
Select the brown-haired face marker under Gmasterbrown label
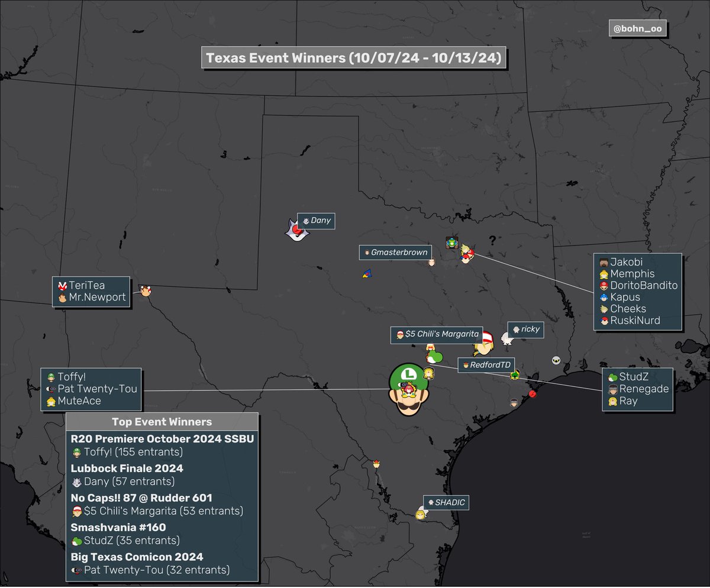(431, 261)
